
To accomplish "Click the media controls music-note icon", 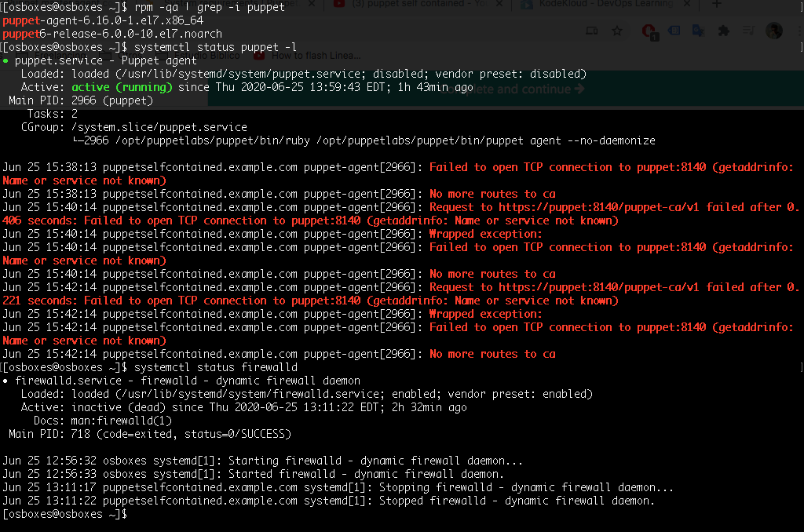I will click(749, 31).
